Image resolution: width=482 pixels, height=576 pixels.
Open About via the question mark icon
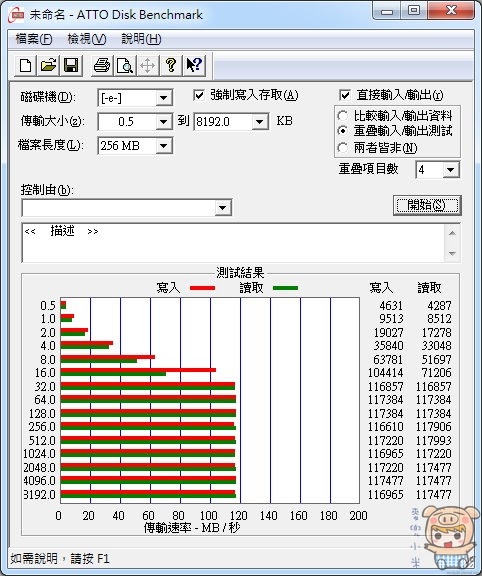tap(171, 66)
